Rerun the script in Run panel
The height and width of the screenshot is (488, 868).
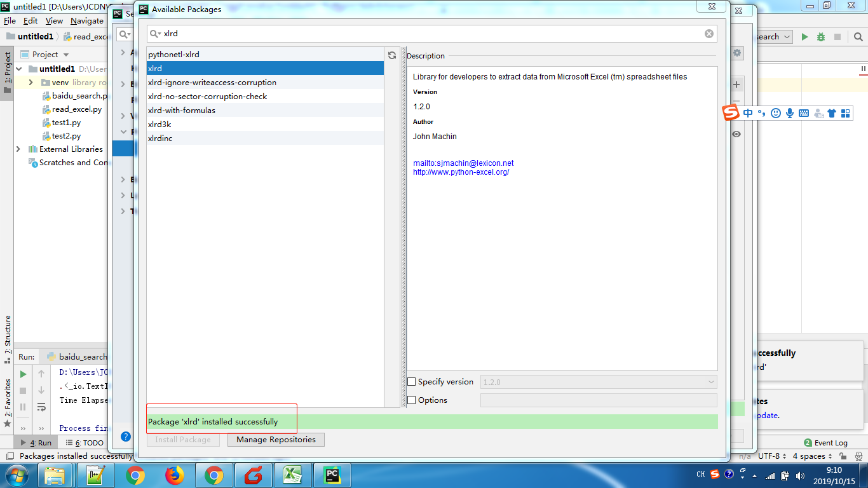[x=23, y=374]
